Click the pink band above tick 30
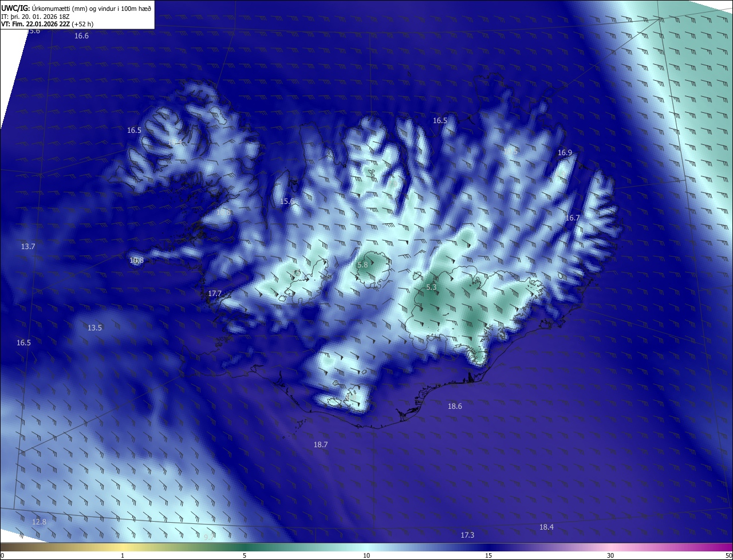The image size is (733, 560). coord(610,547)
